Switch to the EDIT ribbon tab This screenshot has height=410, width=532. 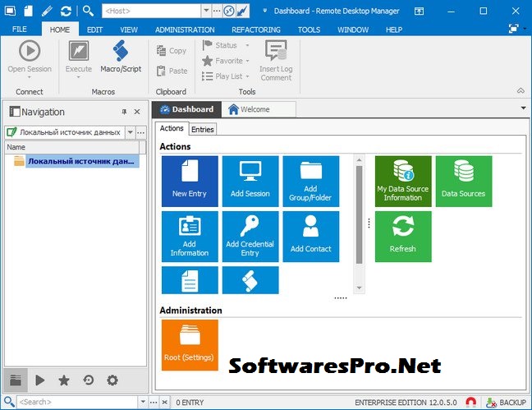[x=94, y=30]
